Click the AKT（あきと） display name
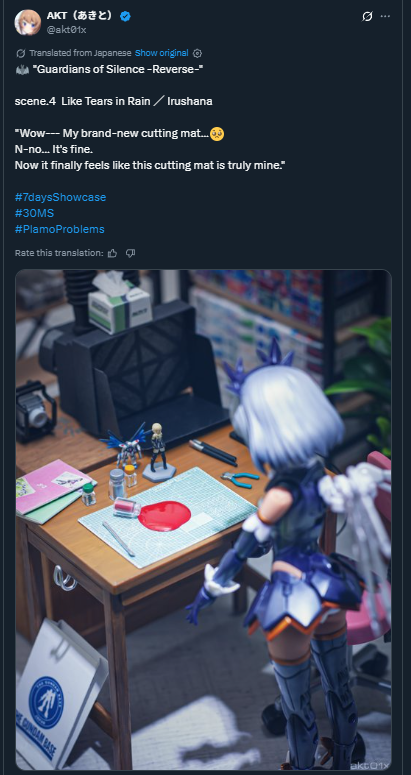This screenshot has height=775, width=411. [x=82, y=16]
